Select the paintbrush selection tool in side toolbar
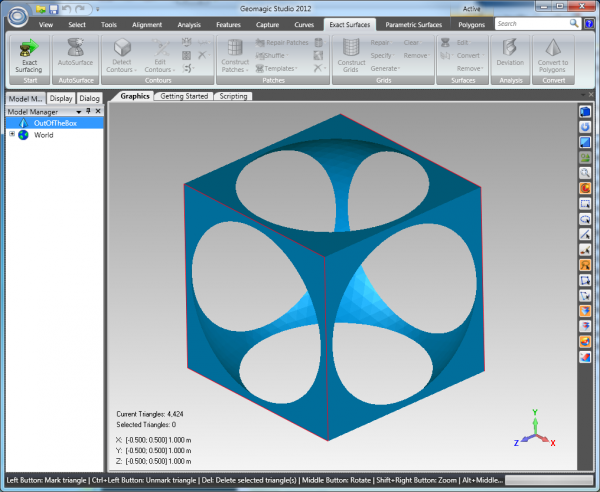The height and width of the screenshot is (492, 600). [585, 248]
